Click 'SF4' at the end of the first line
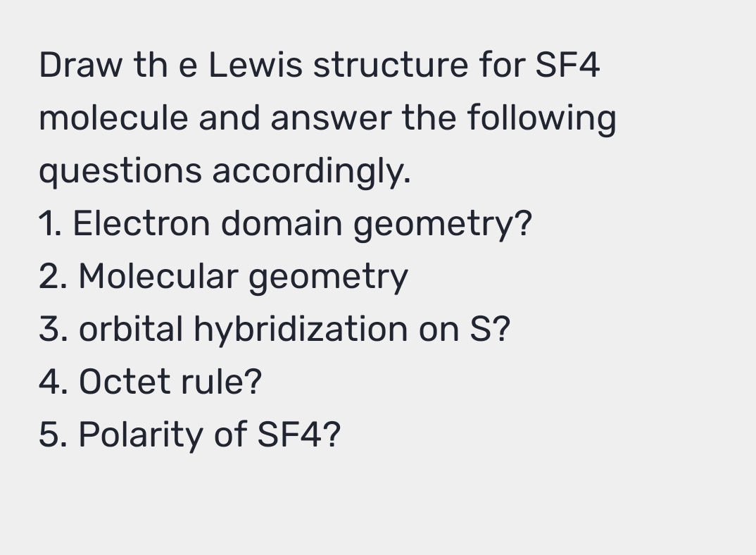This screenshot has height=555, width=756. tap(567, 65)
